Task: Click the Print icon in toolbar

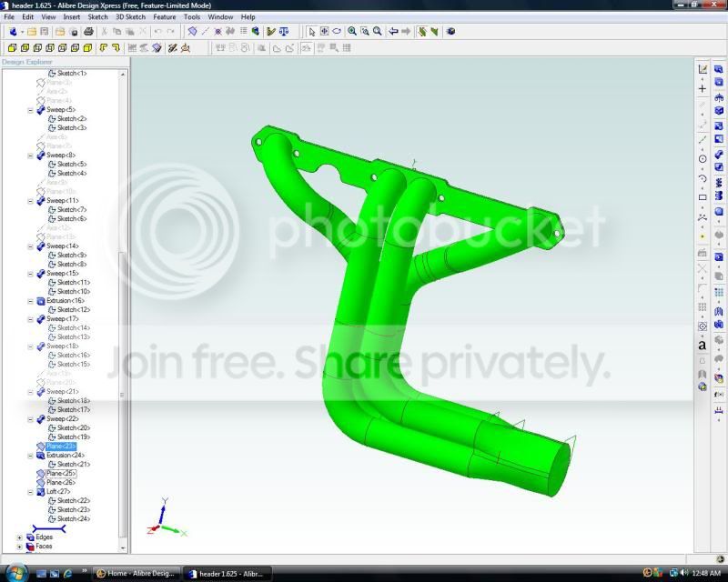Action: coord(88,32)
